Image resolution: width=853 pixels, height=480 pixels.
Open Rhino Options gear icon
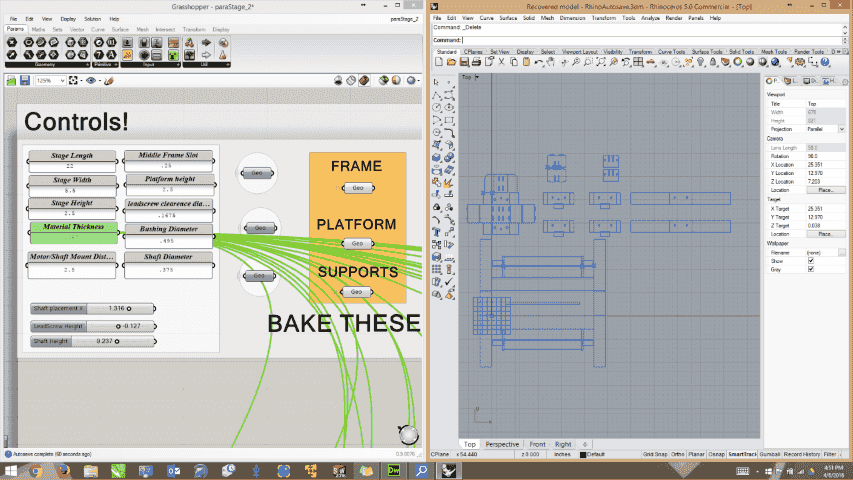pyautogui.click(x=800, y=62)
